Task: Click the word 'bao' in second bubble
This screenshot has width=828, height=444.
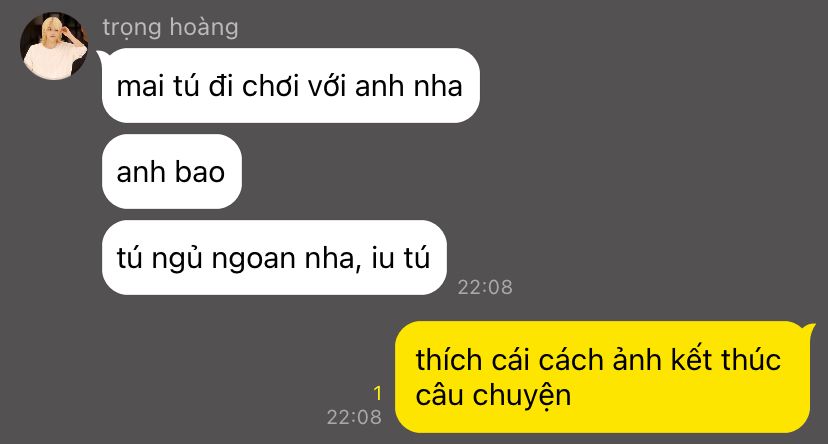Action: (x=200, y=172)
